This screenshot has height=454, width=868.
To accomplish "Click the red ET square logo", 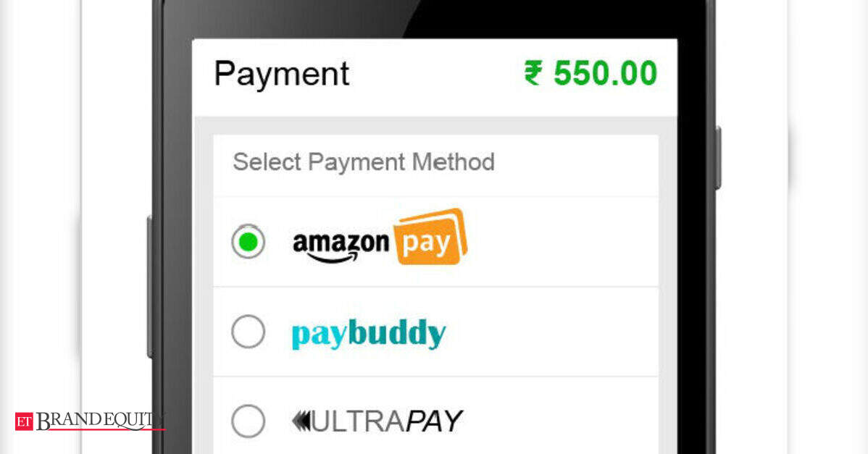I will click(24, 421).
